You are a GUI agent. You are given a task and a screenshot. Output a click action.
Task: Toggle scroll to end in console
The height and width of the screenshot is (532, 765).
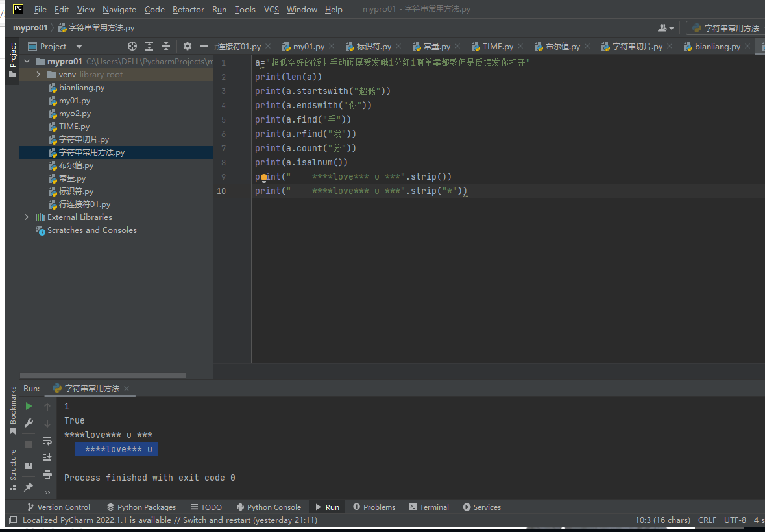47,457
